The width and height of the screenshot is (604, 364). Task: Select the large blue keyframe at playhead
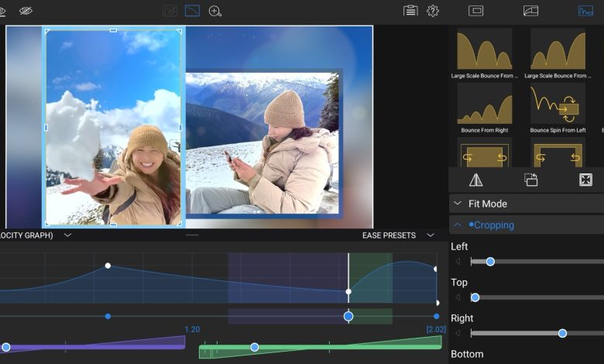pos(348,316)
